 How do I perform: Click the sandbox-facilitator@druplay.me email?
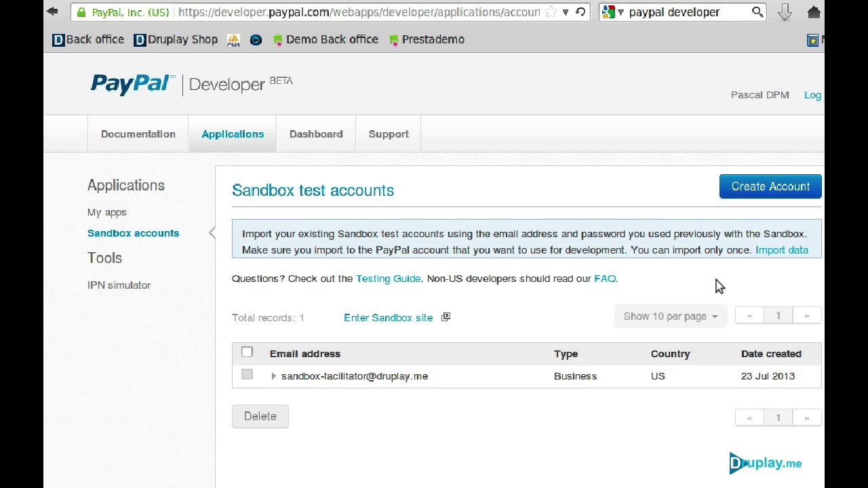(355, 376)
